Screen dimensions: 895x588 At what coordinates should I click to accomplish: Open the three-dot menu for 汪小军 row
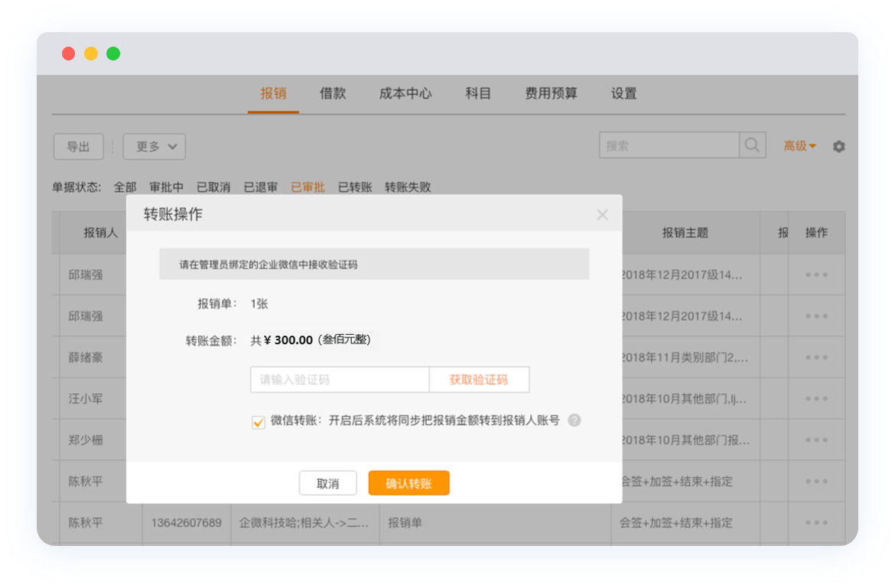click(816, 398)
